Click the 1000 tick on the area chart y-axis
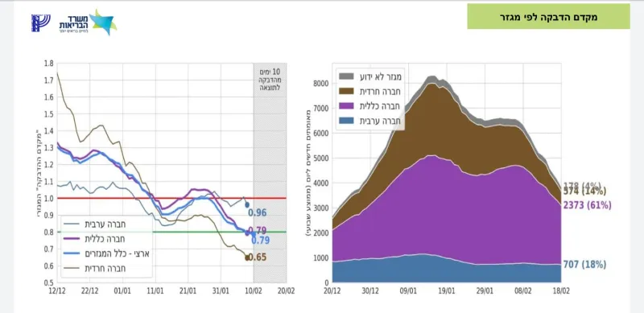 click(x=321, y=258)
